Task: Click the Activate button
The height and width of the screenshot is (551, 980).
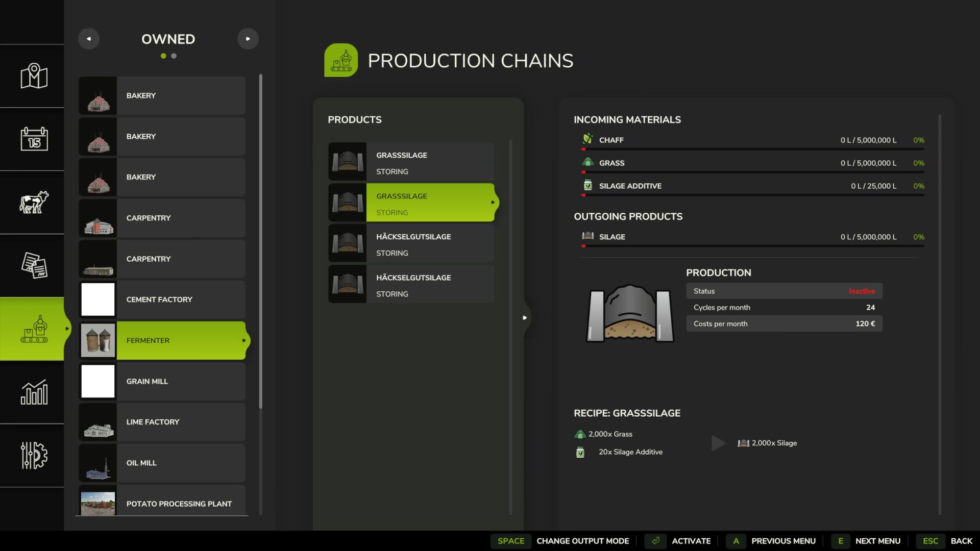Action: 691,541
